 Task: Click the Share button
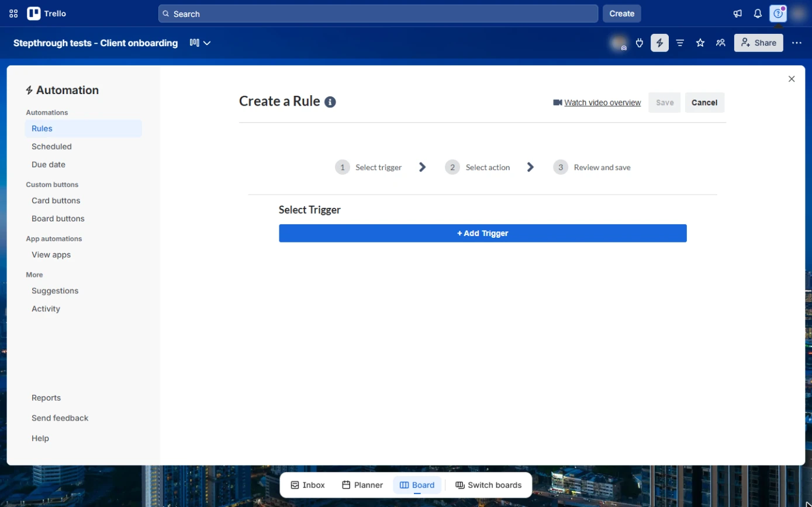[x=759, y=43]
